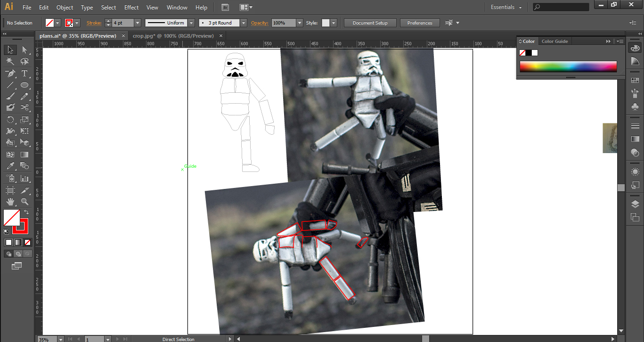
Task: Open the Select menu
Action: coord(108,8)
